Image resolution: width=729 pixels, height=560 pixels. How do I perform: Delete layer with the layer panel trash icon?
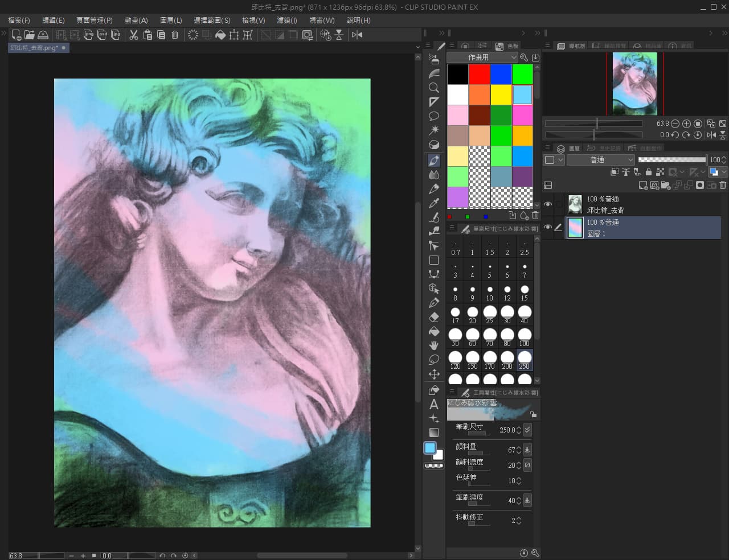coord(723,185)
